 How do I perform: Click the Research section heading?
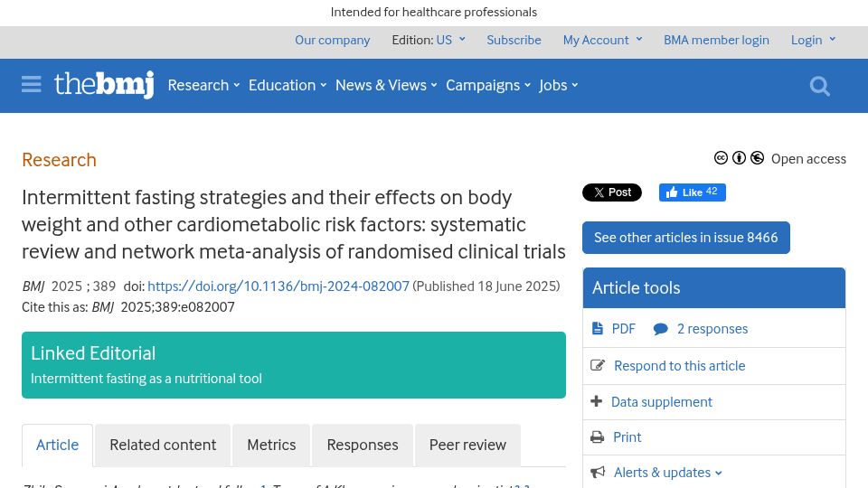coord(60,160)
